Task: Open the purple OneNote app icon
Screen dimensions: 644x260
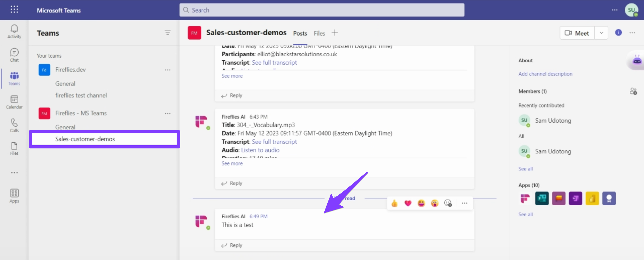Action: [x=575, y=199]
